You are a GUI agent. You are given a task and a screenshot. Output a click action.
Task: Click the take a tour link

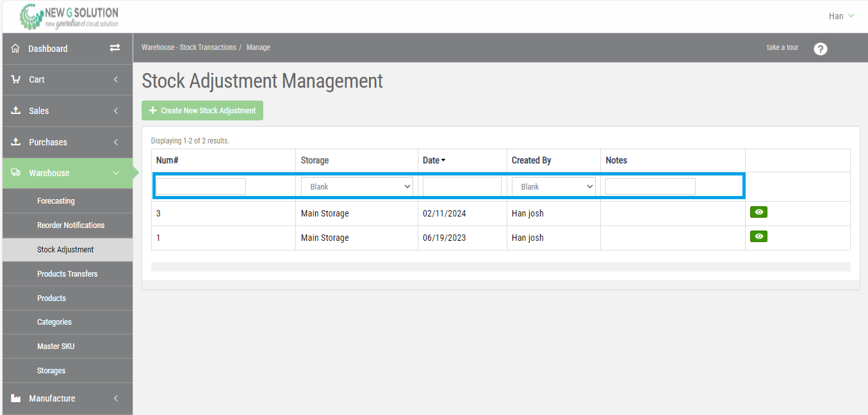pos(782,47)
